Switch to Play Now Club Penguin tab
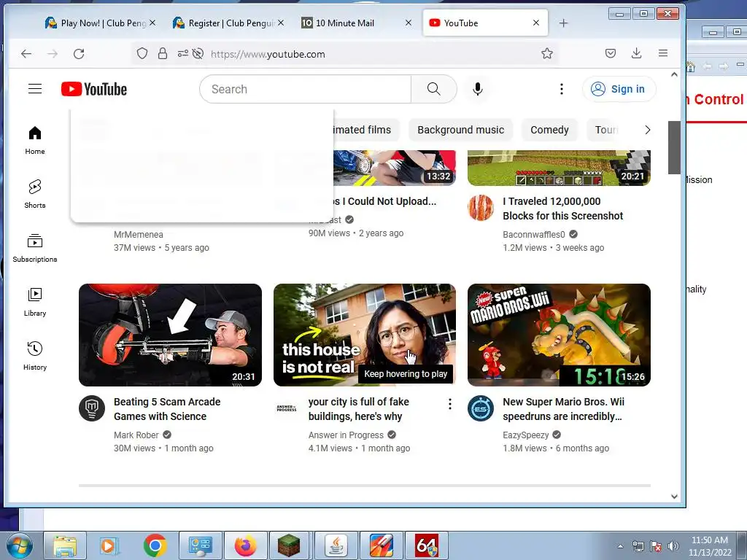This screenshot has width=747, height=560. pyautogui.click(x=100, y=23)
